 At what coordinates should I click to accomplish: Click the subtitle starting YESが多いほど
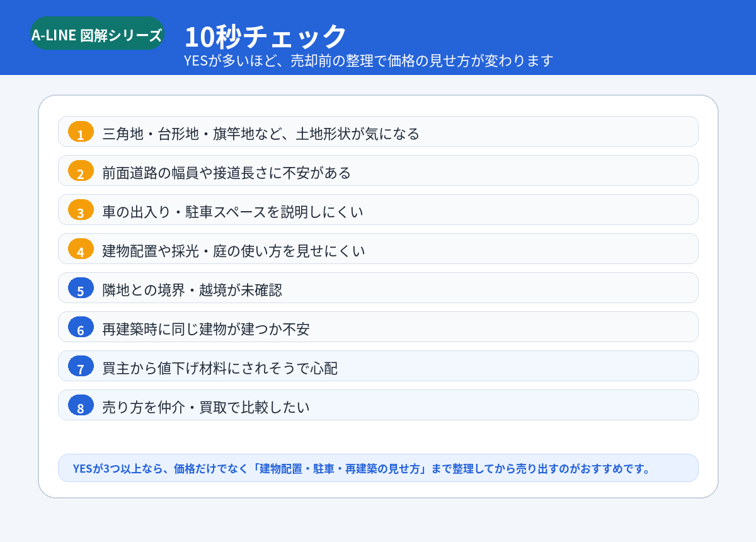tap(369, 61)
